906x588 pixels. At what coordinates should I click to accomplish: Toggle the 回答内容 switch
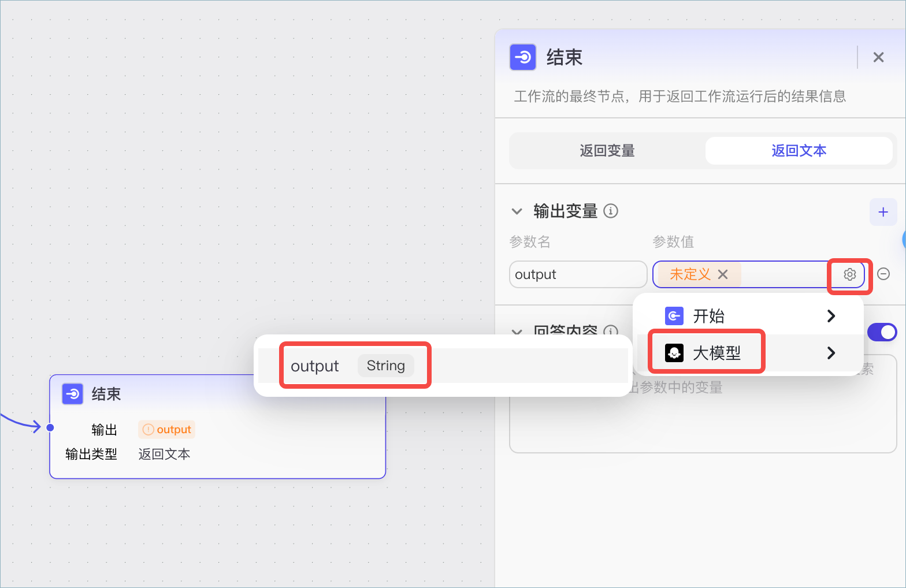pos(882,332)
